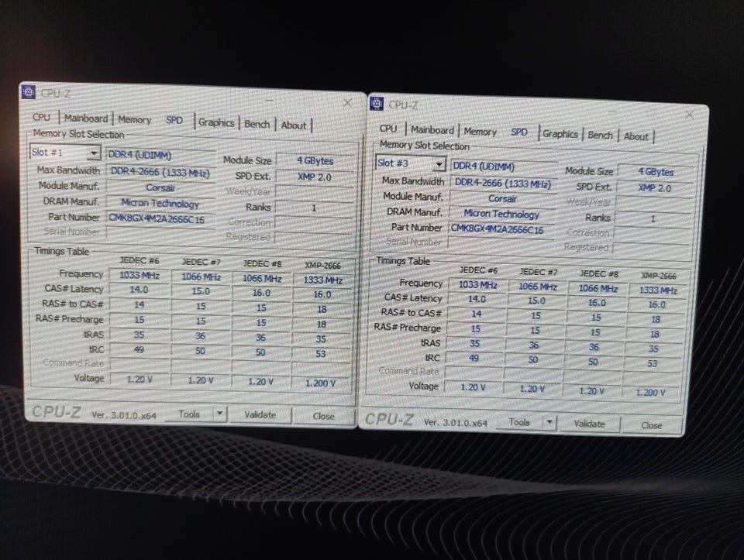Click the Micron Technology field in left window
744x560 pixels.
click(x=160, y=204)
